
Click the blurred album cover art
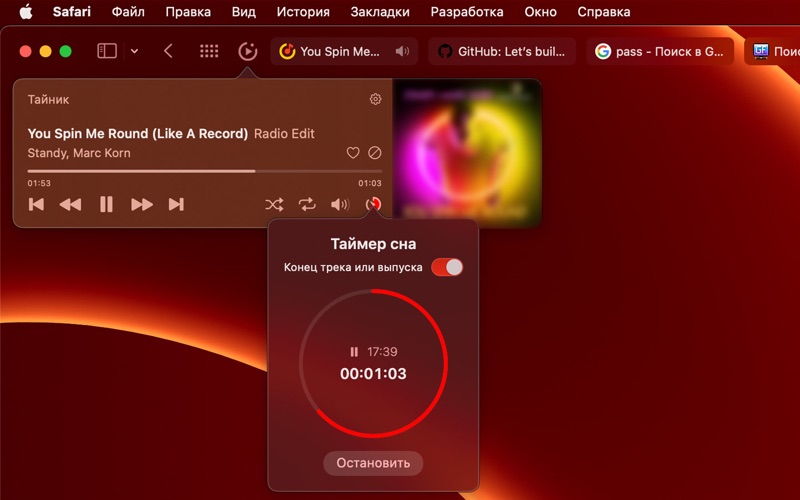[x=467, y=153]
